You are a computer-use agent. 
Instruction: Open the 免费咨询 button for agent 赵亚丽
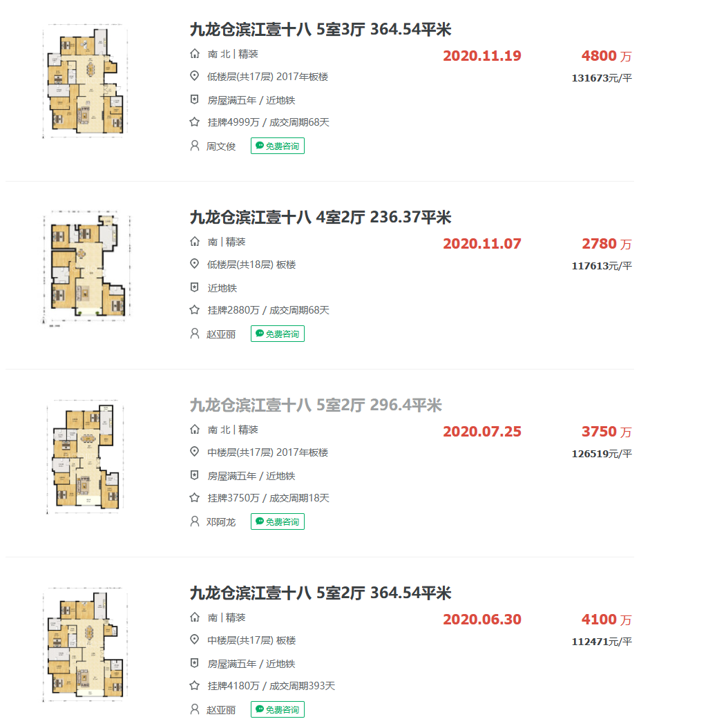[x=277, y=334]
